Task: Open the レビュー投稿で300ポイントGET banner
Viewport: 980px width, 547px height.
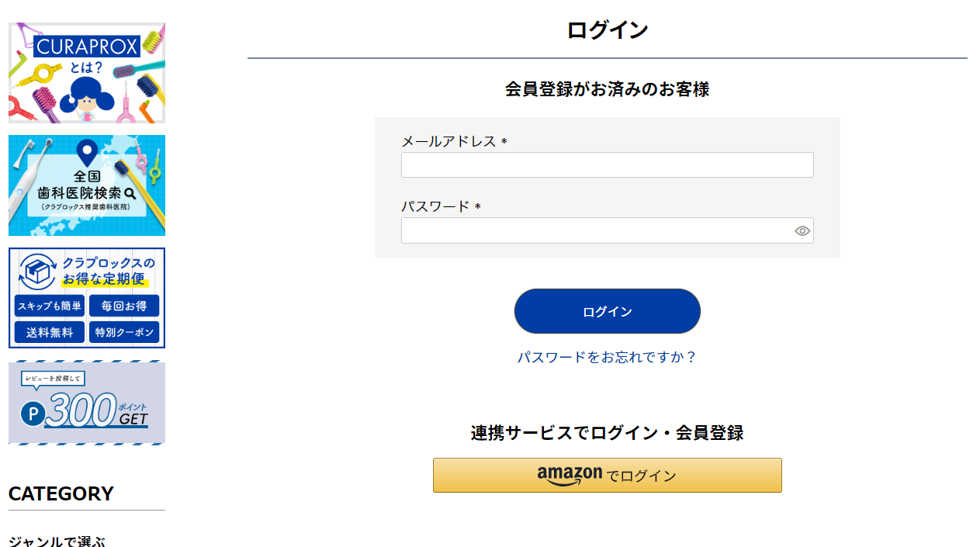Action: 86,403
